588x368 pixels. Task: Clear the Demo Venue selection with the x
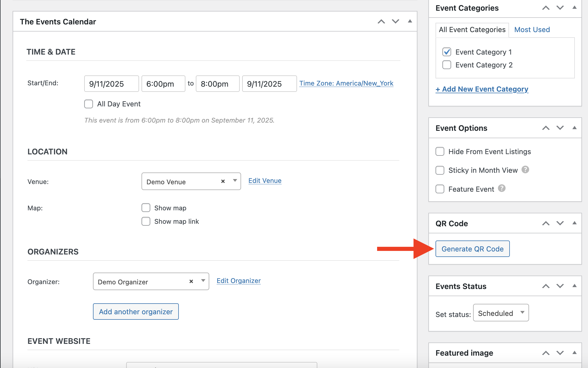tap(223, 181)
